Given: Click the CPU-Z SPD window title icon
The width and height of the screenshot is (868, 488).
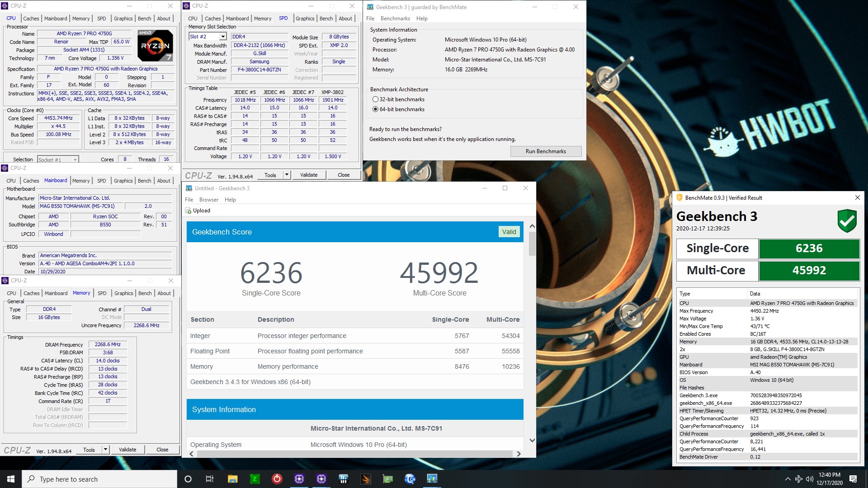Looking at the screenshot, I should (186, 6).
